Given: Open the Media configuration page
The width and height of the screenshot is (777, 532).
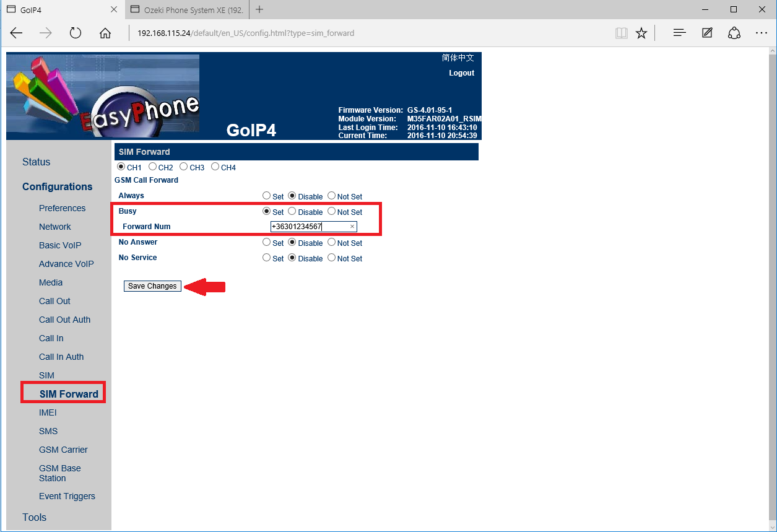Looking at the screenshot, I should coord(51,282).
